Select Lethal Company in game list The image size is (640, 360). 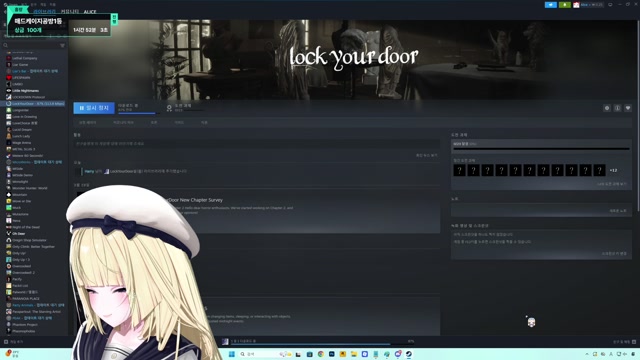click(x=24, y=58)
